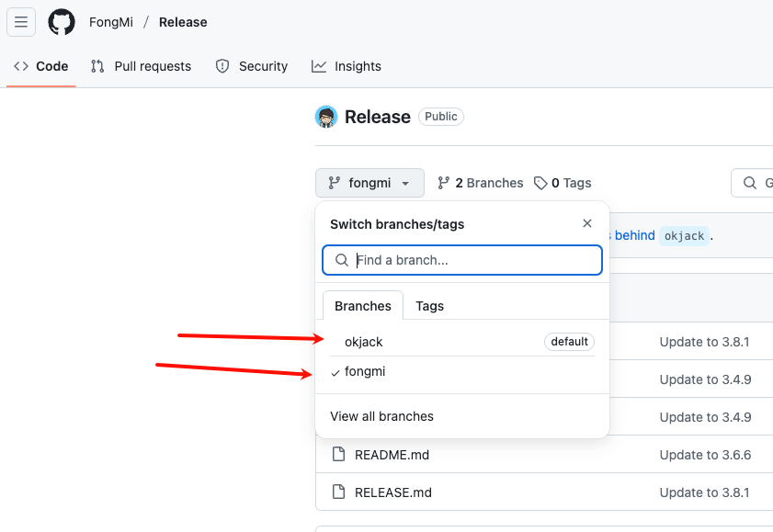Click the branch icon beside 2 Branches

(444, 183)
